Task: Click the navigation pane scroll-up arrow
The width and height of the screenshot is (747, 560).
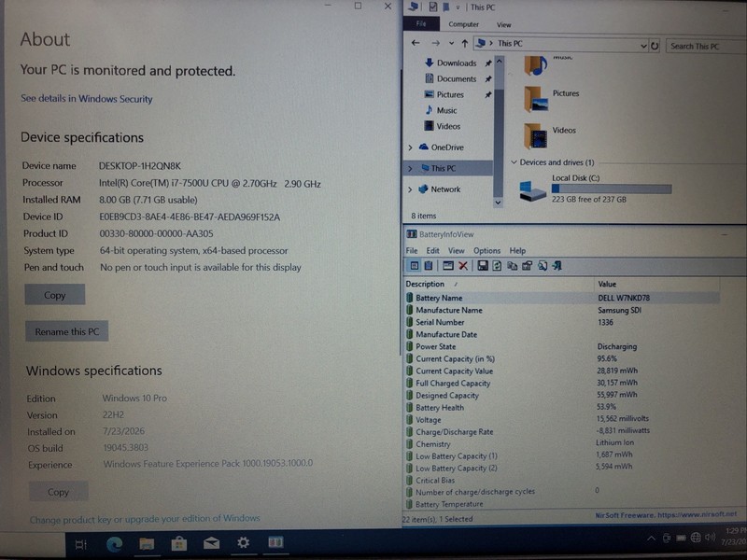Action: (499, 62)
